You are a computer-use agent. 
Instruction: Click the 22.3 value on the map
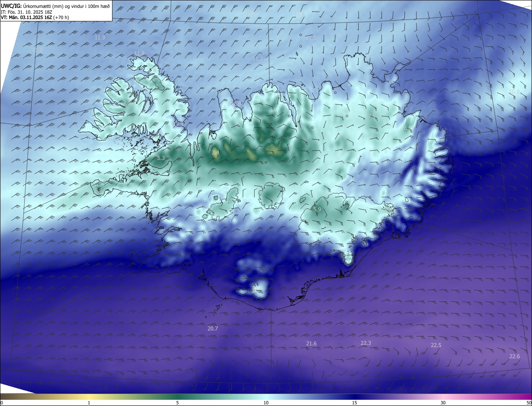(x=366, y=343)
